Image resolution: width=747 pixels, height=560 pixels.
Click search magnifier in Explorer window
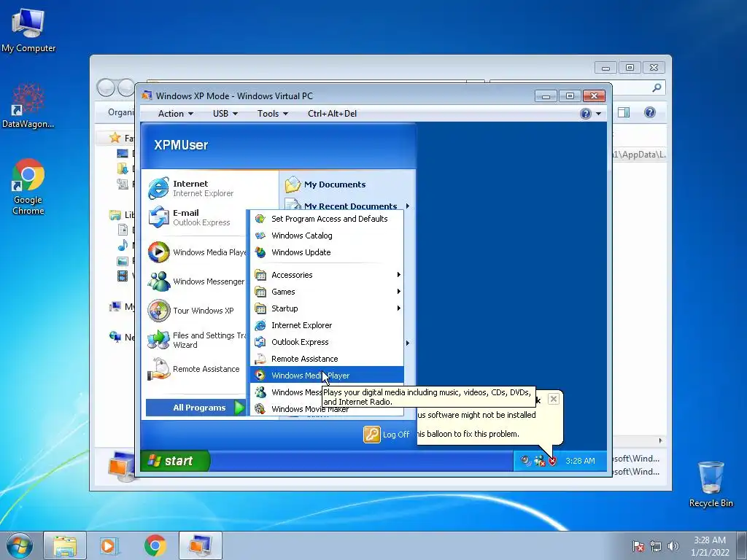tap(657, 87)
